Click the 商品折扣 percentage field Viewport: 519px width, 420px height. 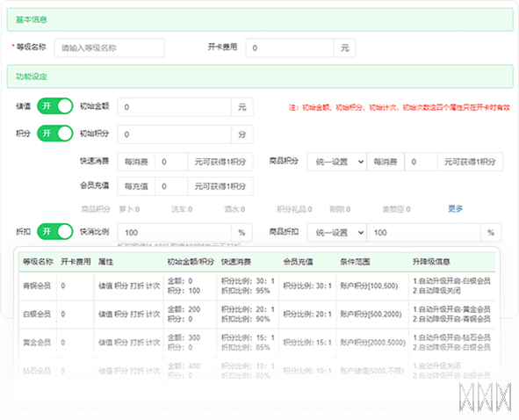[x=423, y=233]
